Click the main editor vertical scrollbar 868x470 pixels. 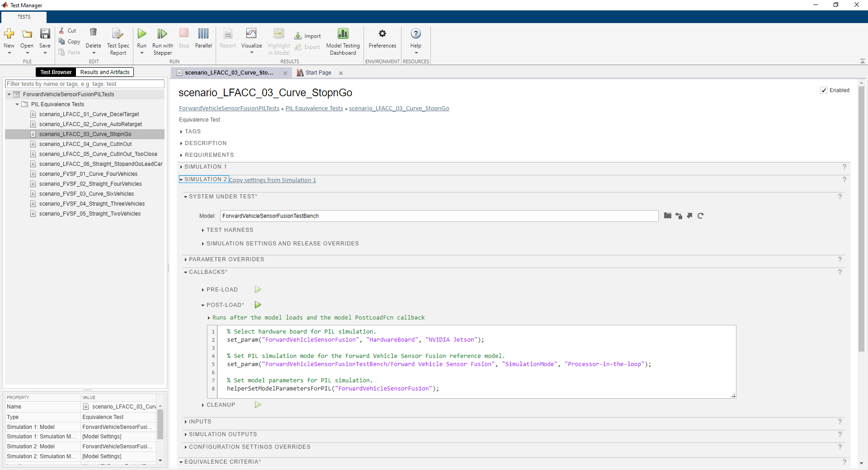tap(861, 217)
